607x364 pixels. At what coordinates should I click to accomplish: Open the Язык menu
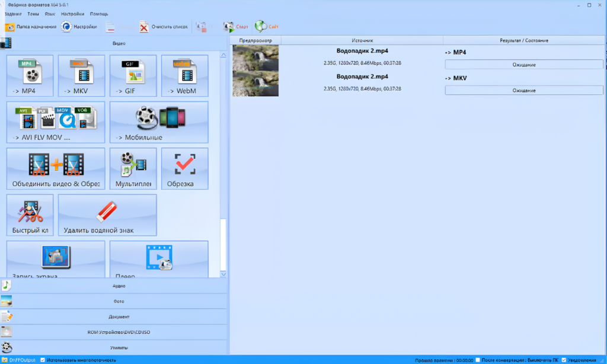pos(50,14)
